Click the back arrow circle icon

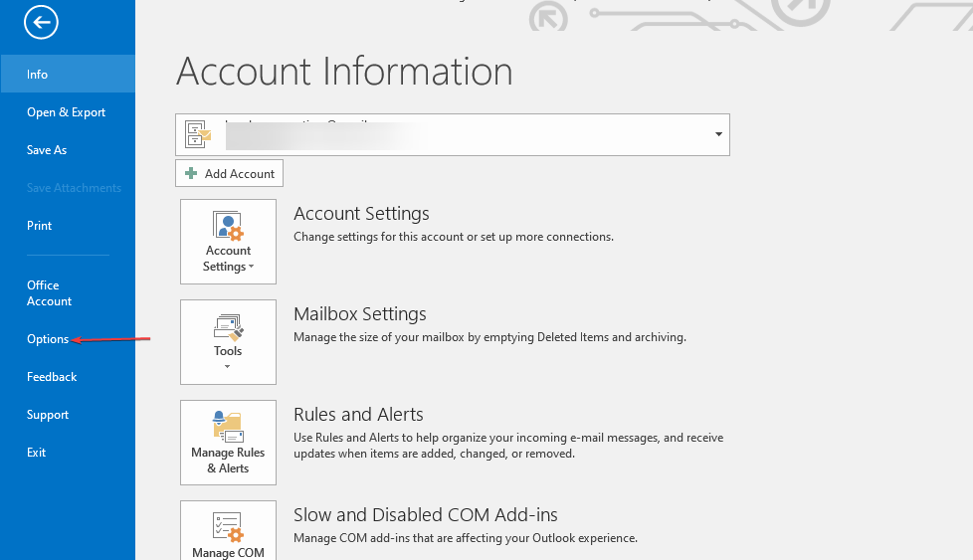(42, 23)
